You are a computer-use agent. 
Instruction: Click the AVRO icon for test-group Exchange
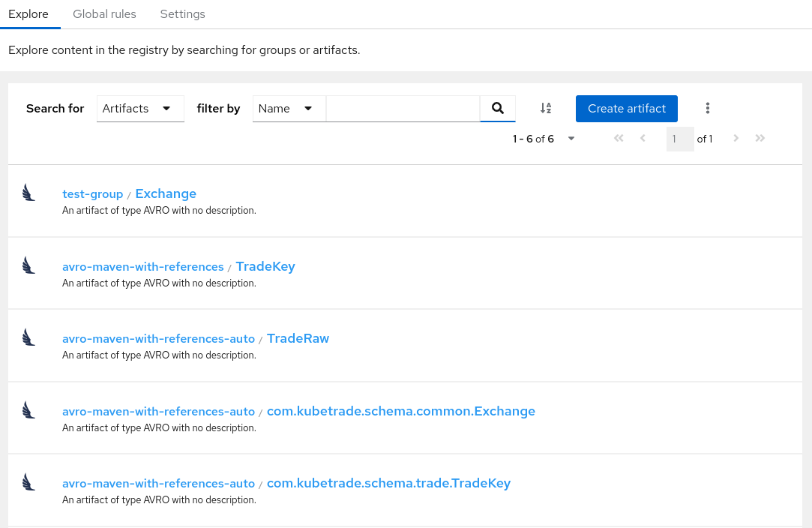[x=28, y=193]
